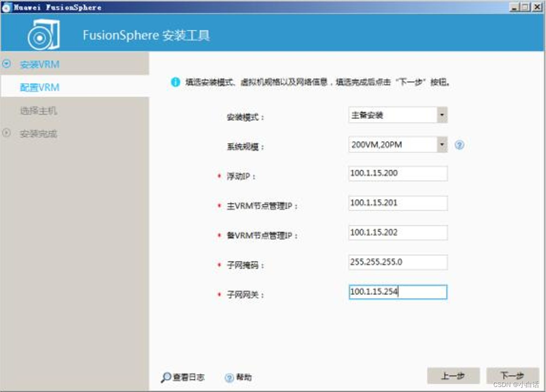Image resolution: width=546 pixels, height=392 pixels.
Task: Click the magnifier icon for 查看日志
Action: click(x=166, y=377)
